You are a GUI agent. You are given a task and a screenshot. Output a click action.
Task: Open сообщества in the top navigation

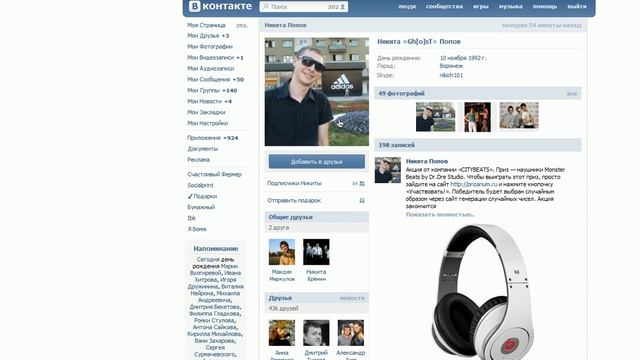click(x=444, y=7)
